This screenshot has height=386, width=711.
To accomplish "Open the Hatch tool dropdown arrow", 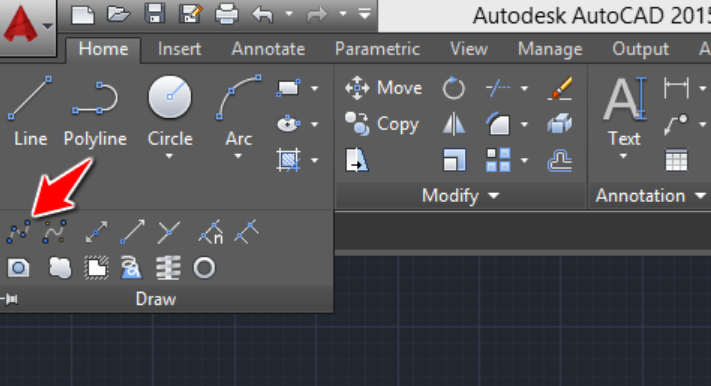I will coord(314,161).
